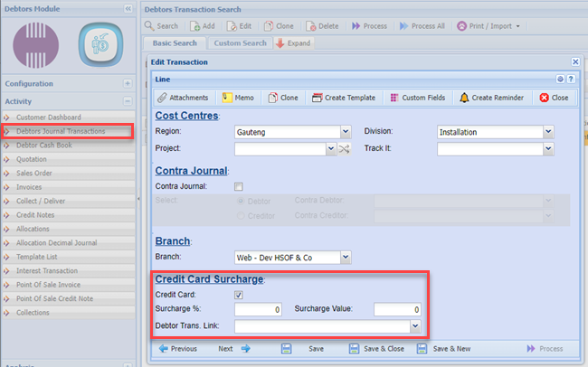Open Custom Fields grid icon

(x=394, y=98)
